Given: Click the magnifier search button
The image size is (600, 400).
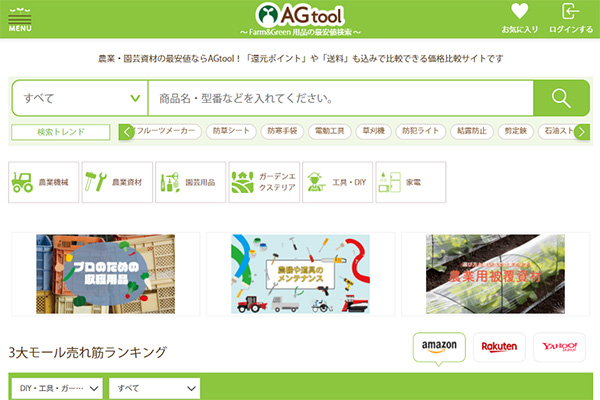Looking at the screenshot, I should click(561, 98).
